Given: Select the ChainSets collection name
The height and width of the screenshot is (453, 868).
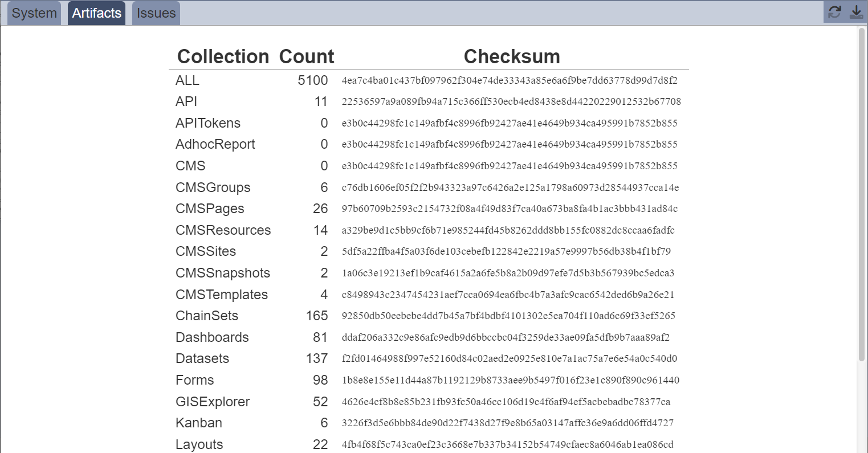Looking at the screenshot, I should (207, 316).
